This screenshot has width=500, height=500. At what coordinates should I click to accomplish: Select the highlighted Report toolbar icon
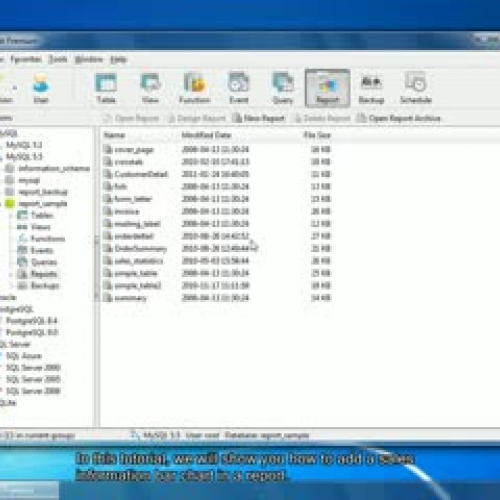pos(327,88)
